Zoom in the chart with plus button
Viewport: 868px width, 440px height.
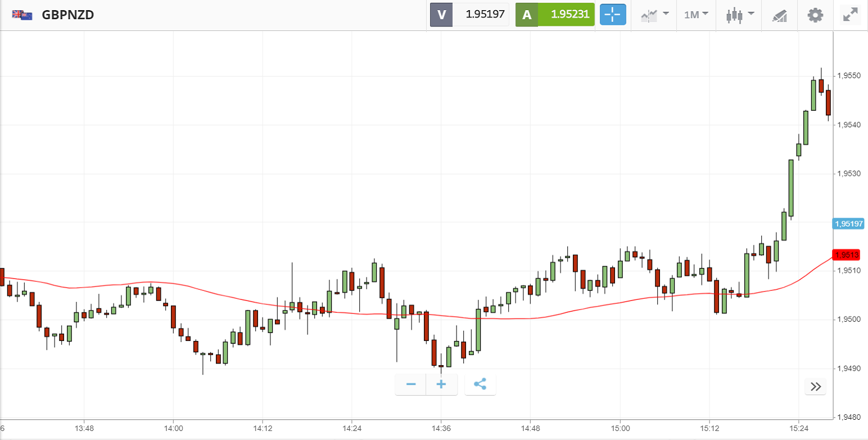[441, 384]
